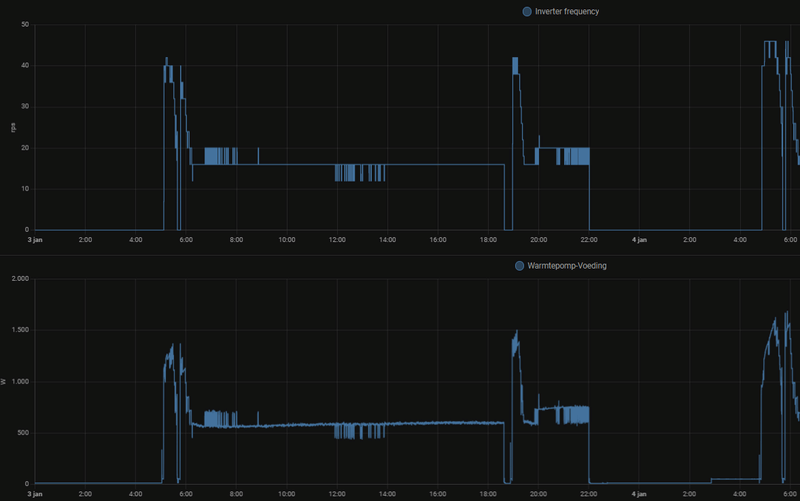Click the 12:00 tick on top chart axis
This screenshot has width=800, height=501.
pyautogui.click(x=337, y=240)
